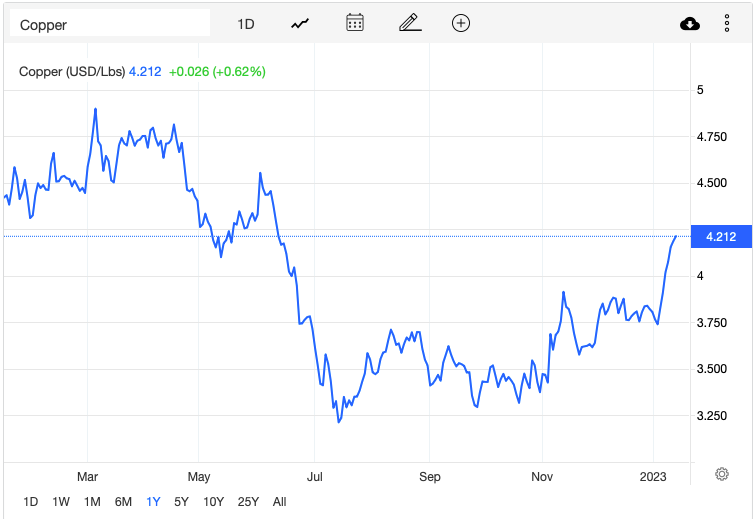Click the 2023 axis label
Image resolution: width=753 pixels, height=519 pixels.
tap(653, 477)
